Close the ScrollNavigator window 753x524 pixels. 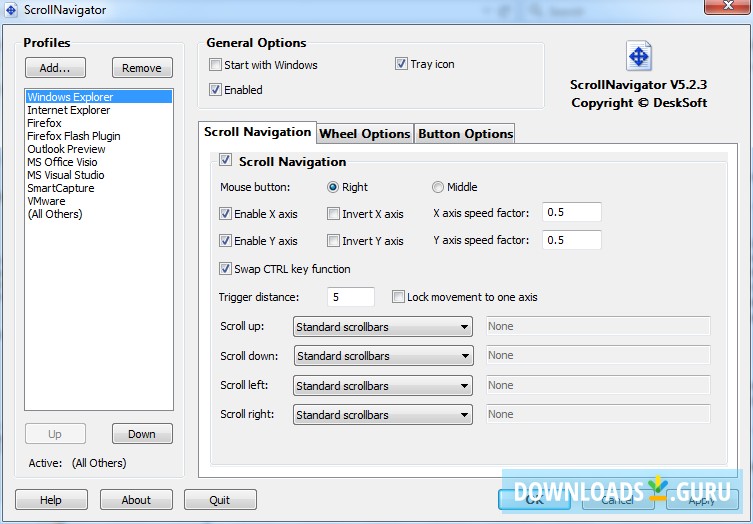point(728,6)
